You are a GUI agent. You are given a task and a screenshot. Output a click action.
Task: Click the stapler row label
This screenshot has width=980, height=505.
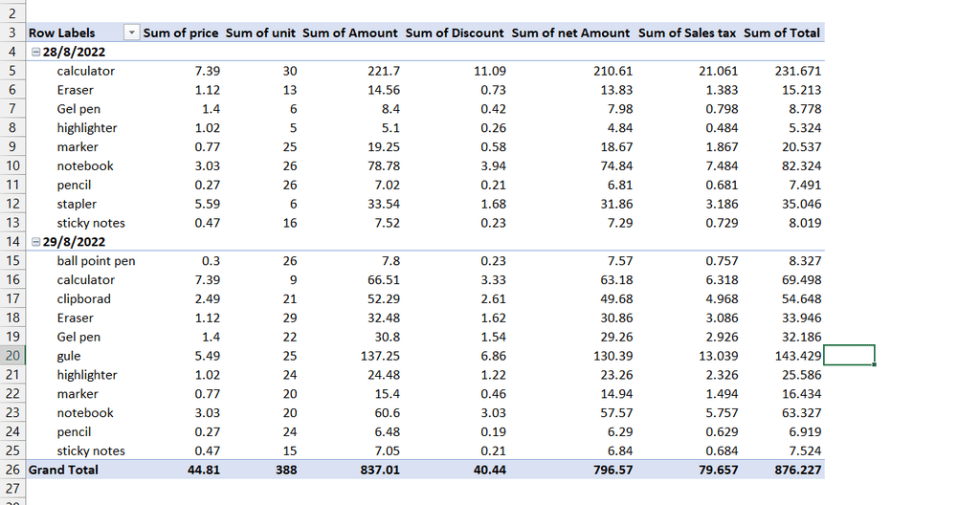(77, 204)
